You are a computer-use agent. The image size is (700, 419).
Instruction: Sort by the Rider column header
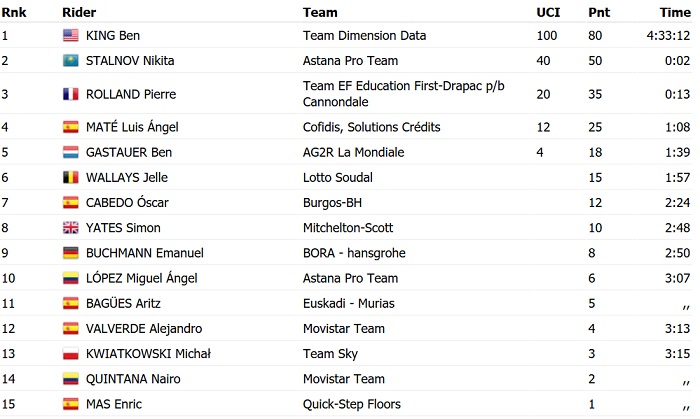(79, 13)
